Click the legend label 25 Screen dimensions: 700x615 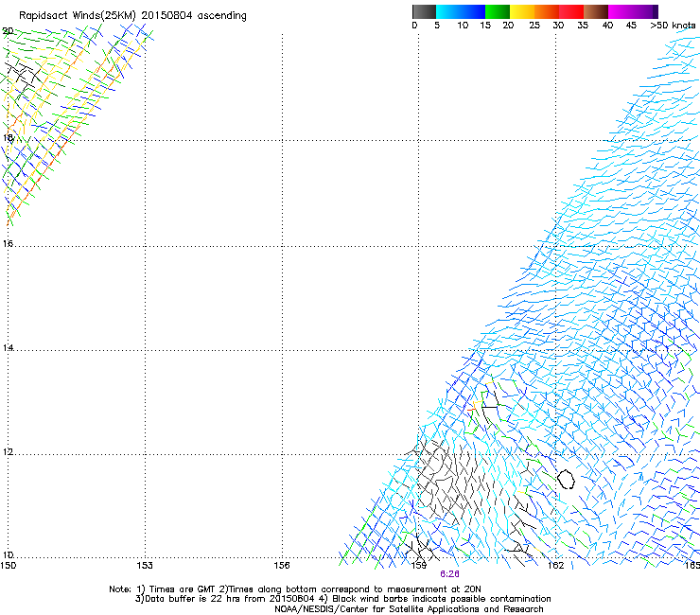(x=534, y=26)
